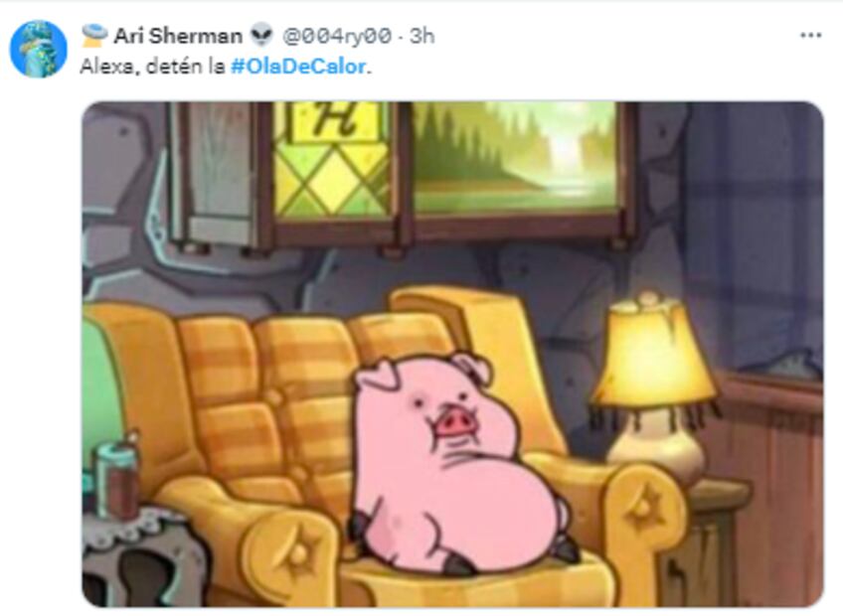Click the flying saucer emoji before the name
Image resolution: width=843 pixels, height=616 pixels.
tap(95, 35)
